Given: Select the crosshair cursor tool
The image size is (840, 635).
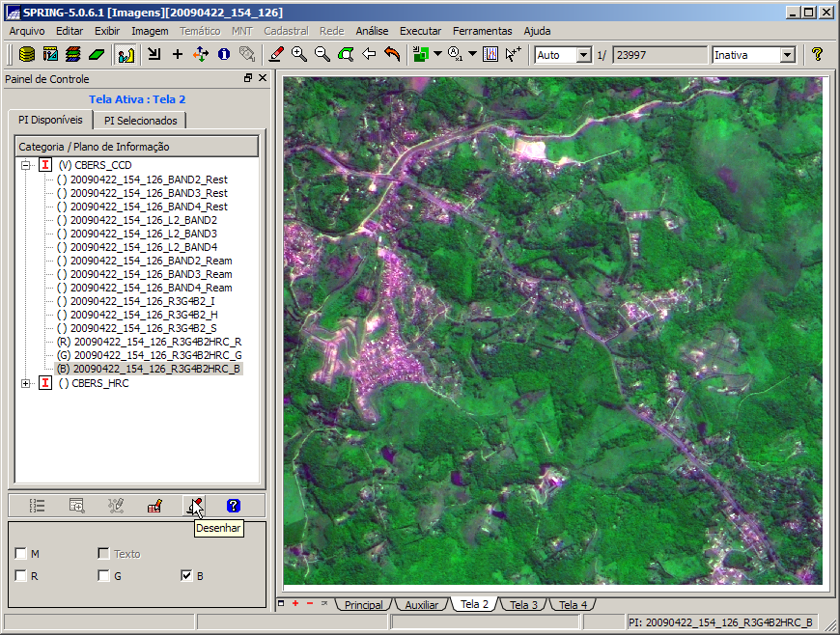Looking at the screenshot, I should [x=177, y=55].
